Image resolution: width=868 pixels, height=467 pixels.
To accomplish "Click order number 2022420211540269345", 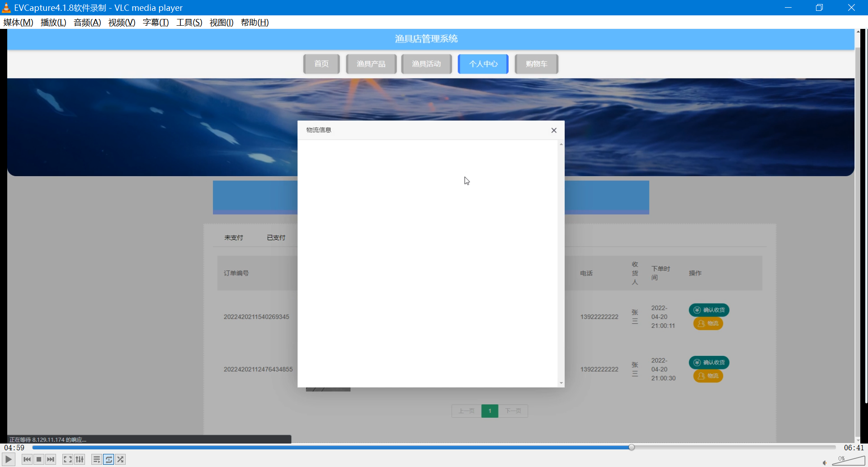I will [x=256, y=317].
